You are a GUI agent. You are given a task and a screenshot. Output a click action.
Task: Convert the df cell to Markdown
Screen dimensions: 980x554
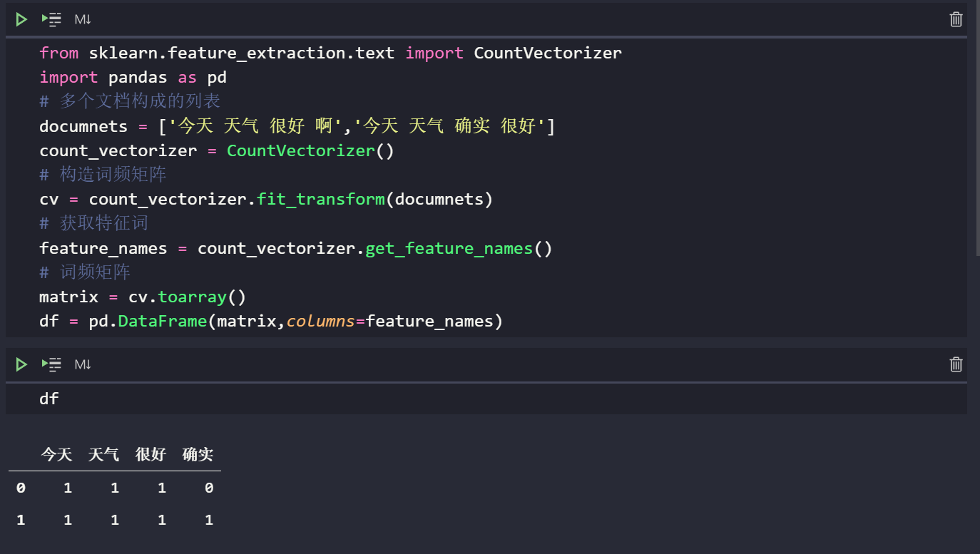pos(83,364)
